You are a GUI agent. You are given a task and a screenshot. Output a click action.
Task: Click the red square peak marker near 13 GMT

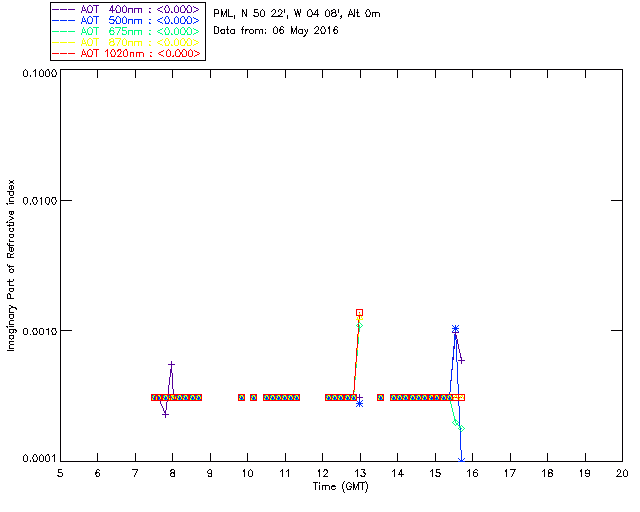[x=359, y=313]
